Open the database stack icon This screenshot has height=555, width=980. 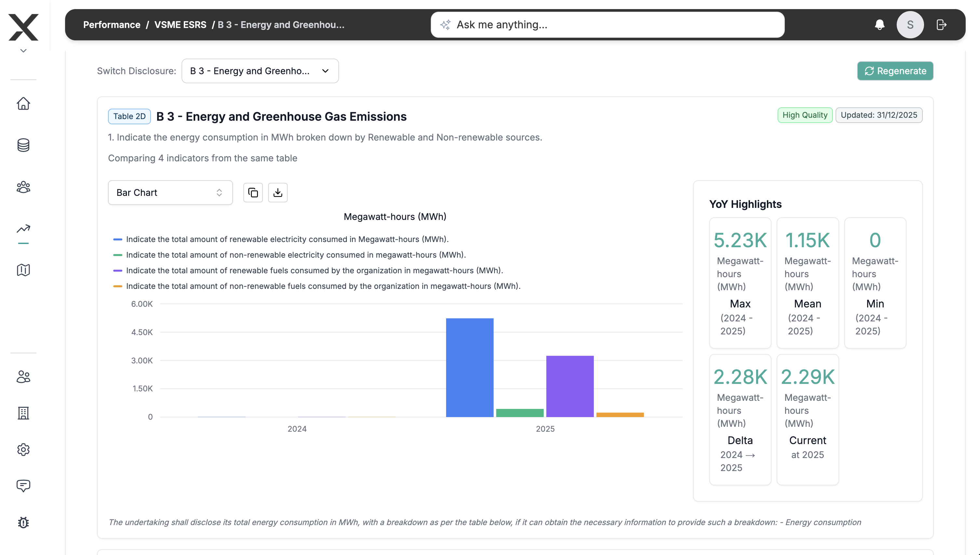(x=23, y=145)
